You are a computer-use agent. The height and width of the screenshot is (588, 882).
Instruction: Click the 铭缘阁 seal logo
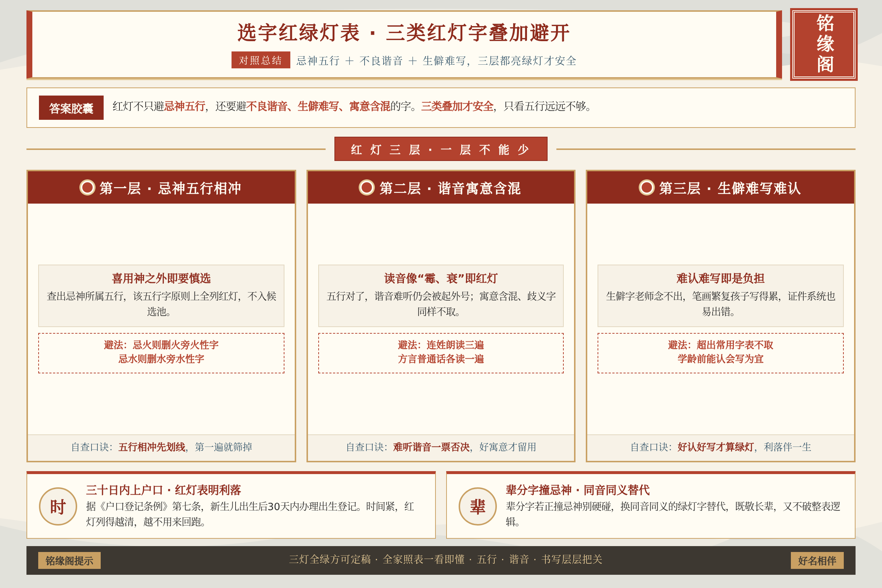pos(824,44)
